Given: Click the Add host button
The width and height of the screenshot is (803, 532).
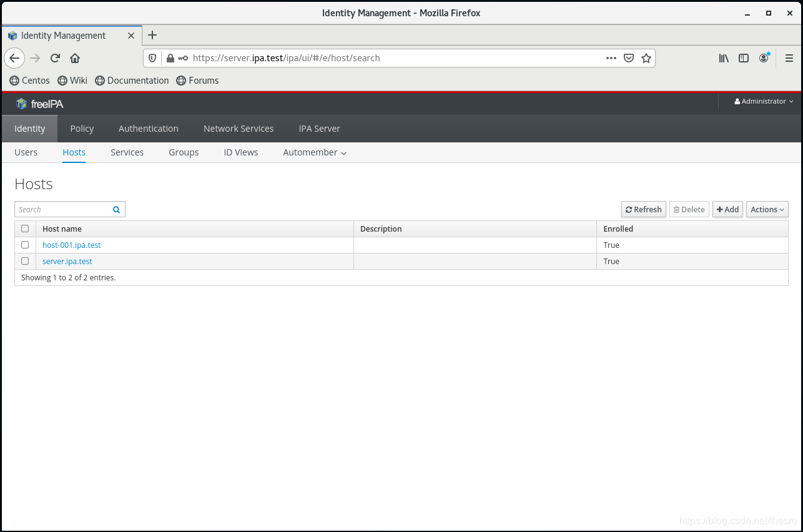Looking at the screenshot, I should (727, 210).
